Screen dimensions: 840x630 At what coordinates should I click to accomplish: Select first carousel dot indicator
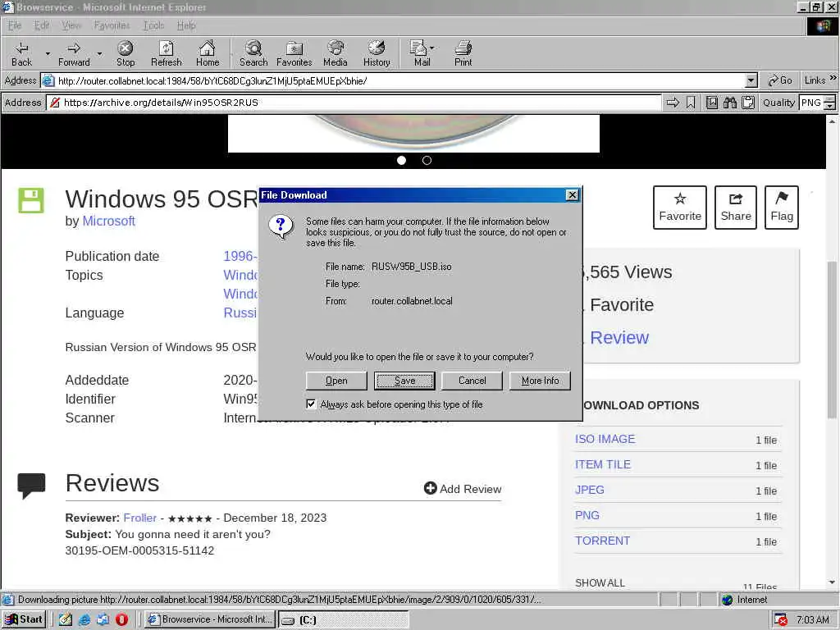401,160
